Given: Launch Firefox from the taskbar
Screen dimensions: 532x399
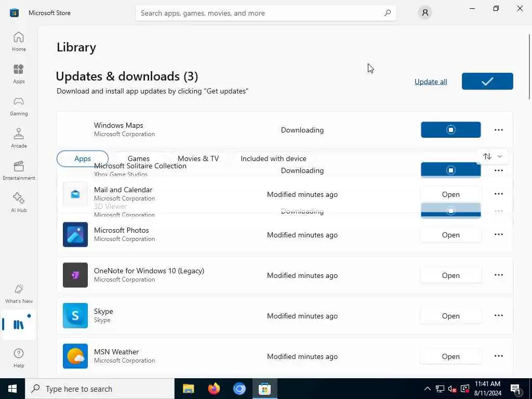Looking at the screenshot, I should (214, 389).
